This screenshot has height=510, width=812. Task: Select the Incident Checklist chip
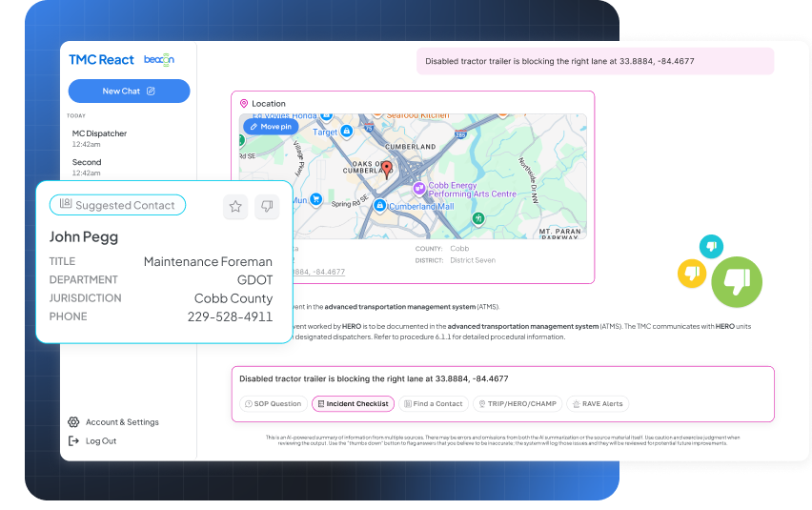coord(354,404)
